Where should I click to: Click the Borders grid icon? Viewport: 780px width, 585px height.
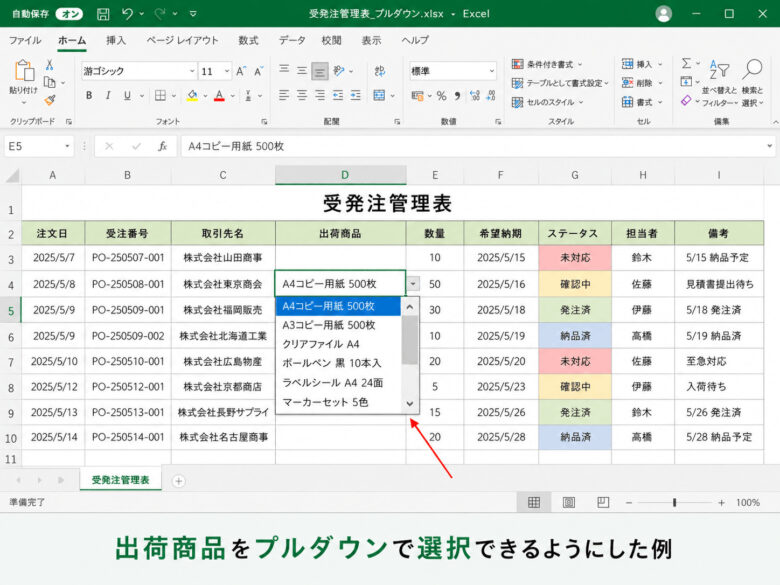point(160,96)
